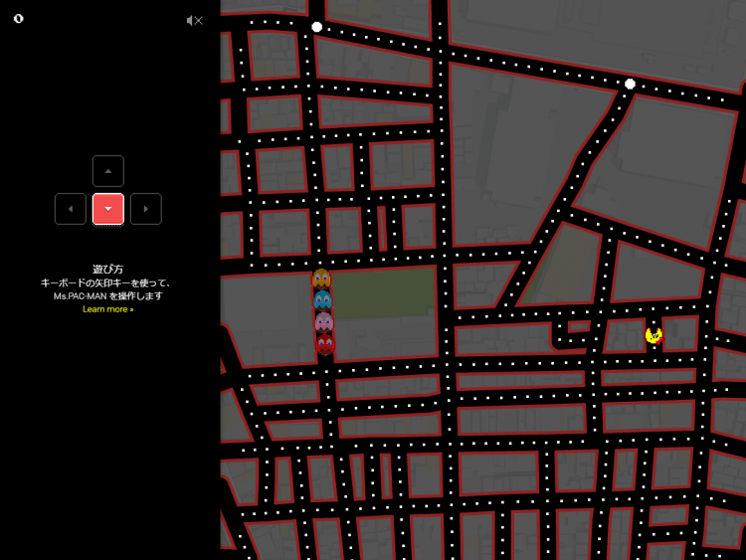The image size is (746, 560).
Task: Click the right arrow control button
Action: pos(146,209)
